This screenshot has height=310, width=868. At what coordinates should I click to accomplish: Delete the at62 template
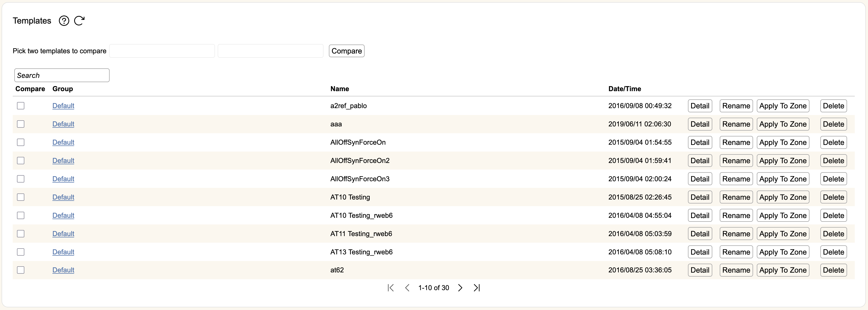(834, 270)
